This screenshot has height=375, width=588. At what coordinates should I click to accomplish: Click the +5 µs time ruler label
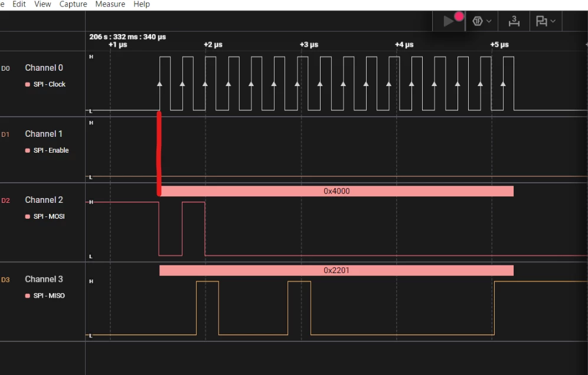point(499,45)
